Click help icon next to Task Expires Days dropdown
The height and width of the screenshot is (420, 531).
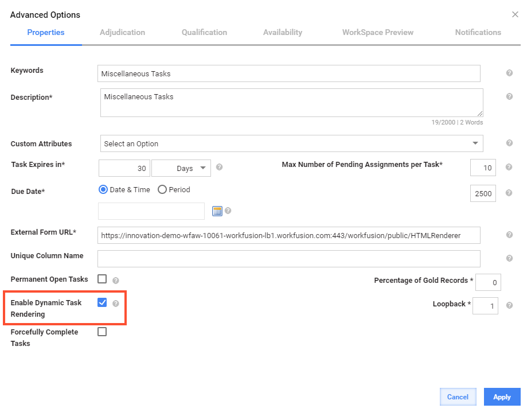click(x=219, y=167)
